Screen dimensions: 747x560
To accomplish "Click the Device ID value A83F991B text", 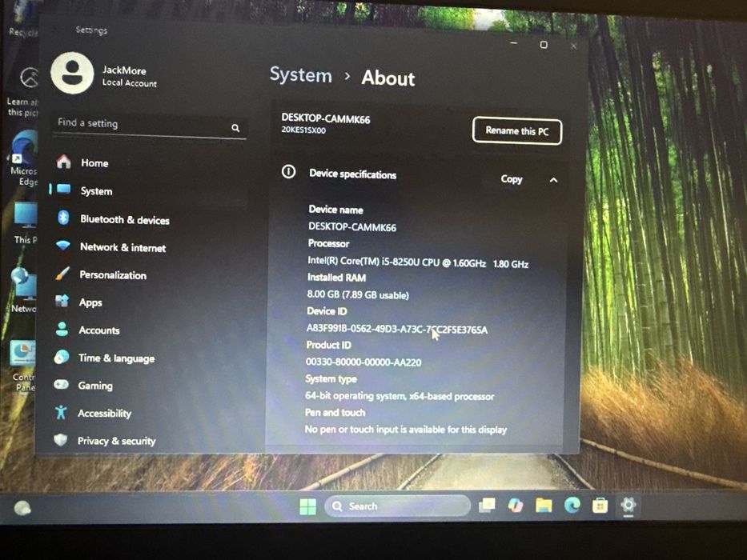I will (397, 329).
